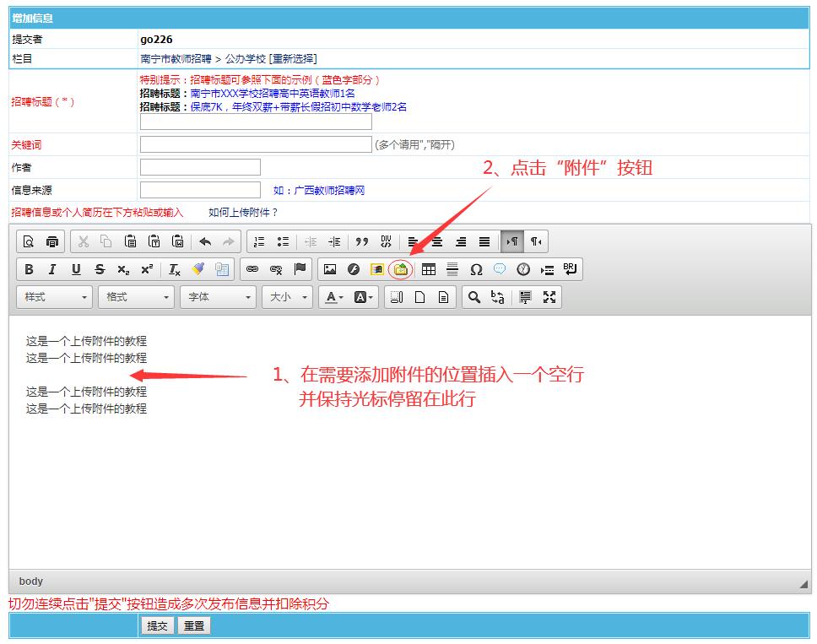The image size is (817, 644).
Task: Open the 字体 font dropdown
Action: [x=219, y=297]
